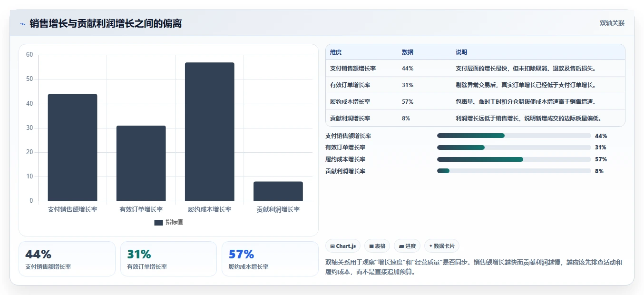Click the 贡献利润增长率 progress bar
This screenshot has height=295, width=644.
coord(514,171)
